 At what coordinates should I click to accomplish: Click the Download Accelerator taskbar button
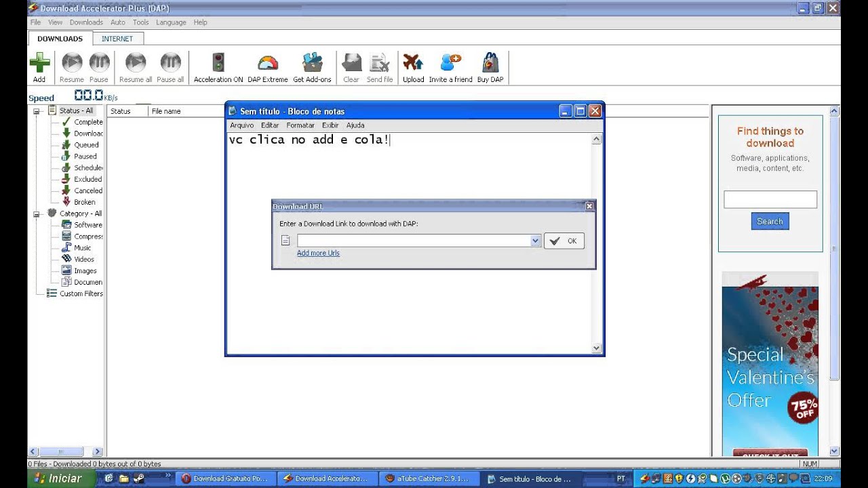pos(326,479)
